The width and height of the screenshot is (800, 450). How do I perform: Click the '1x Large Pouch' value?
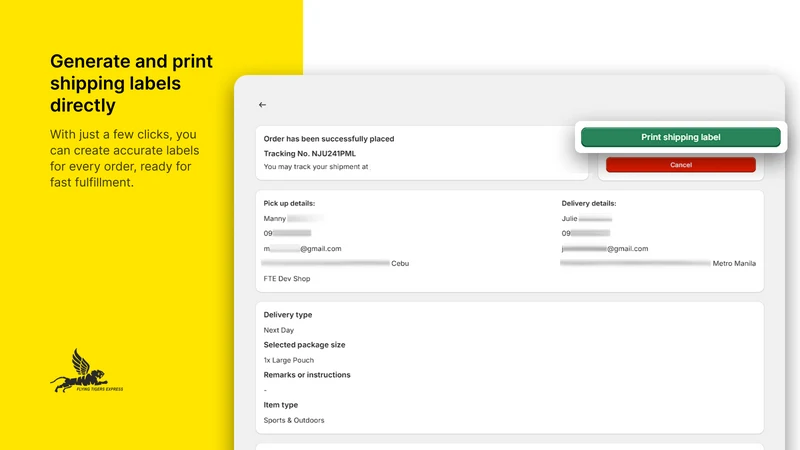coord(289,360)
